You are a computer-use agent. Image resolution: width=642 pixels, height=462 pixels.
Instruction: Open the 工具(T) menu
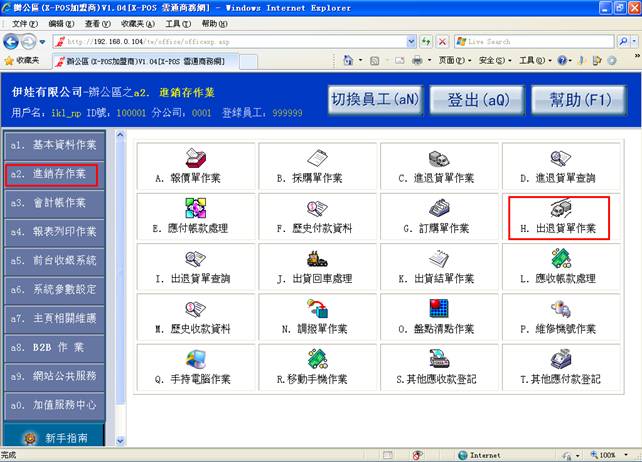point(177,23)
